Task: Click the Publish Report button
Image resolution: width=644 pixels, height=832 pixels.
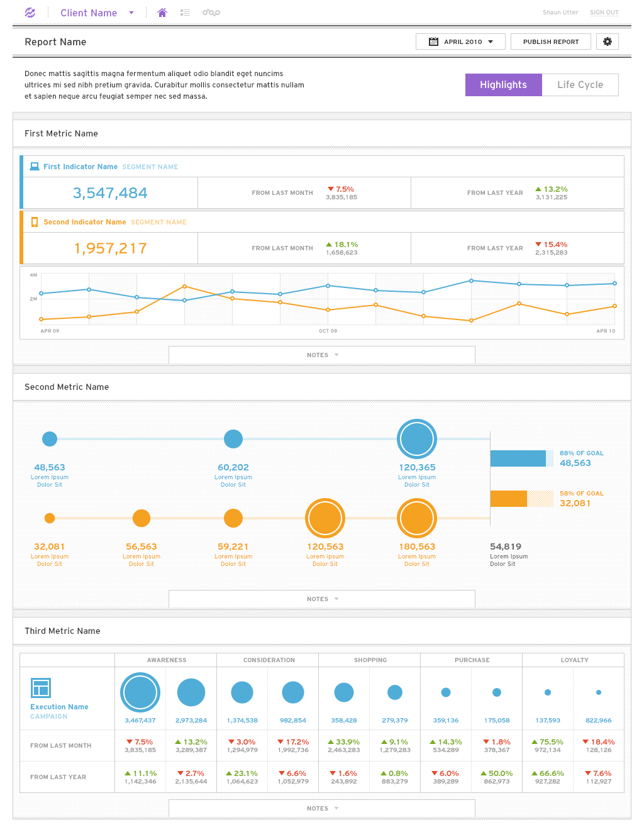Action: click(x=550, y=42)
